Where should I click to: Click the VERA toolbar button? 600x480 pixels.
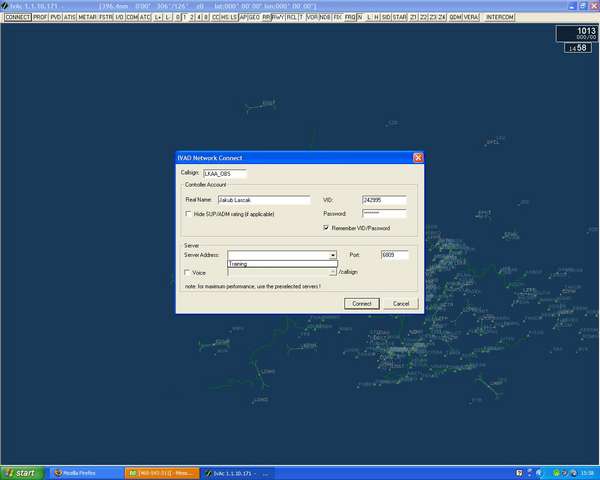pyautogui.click(x=471, y=17)
